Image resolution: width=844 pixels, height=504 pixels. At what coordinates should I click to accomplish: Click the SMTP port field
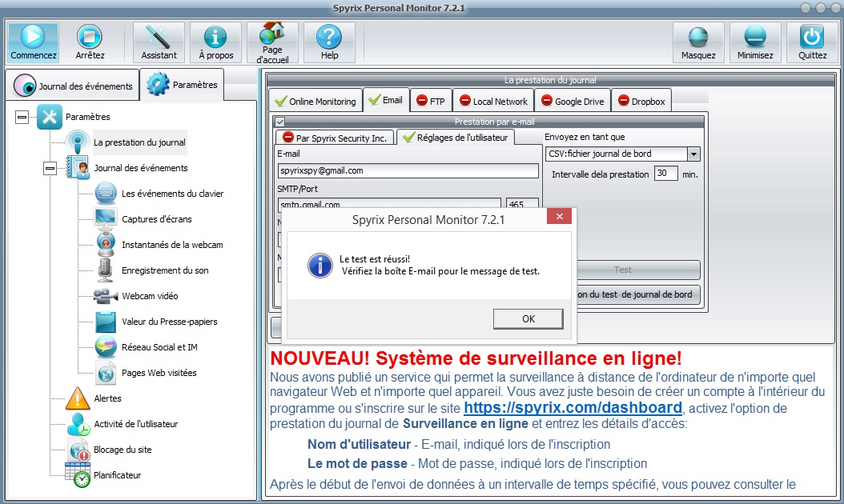point(522,203)
